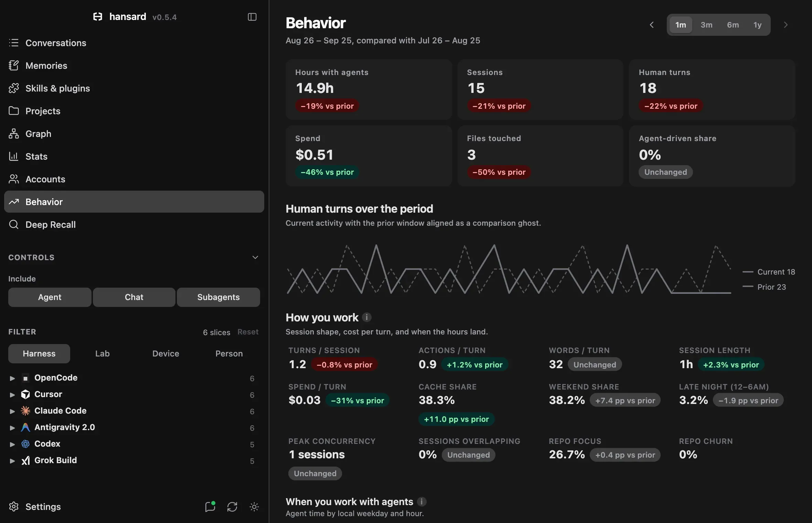Expand the OpenCode harness row
The width and height of the screenshot is (812, 523).
[12, 378]
